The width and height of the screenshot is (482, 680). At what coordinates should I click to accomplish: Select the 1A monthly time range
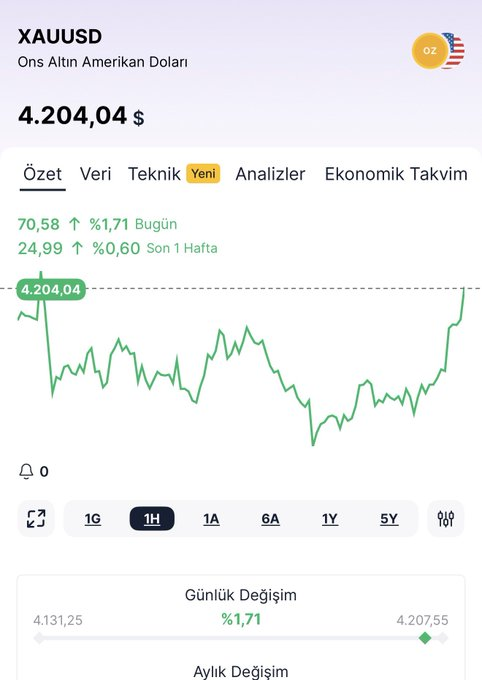211,519
